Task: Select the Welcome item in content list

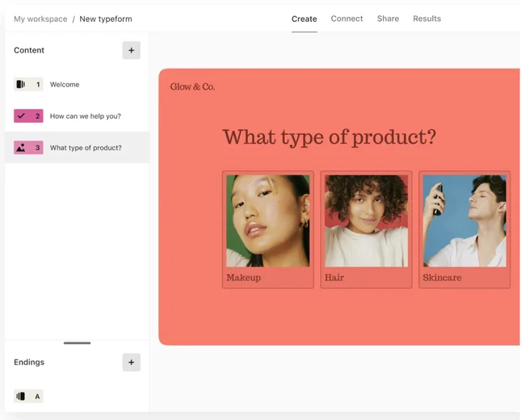Action: tap(65, 84)
